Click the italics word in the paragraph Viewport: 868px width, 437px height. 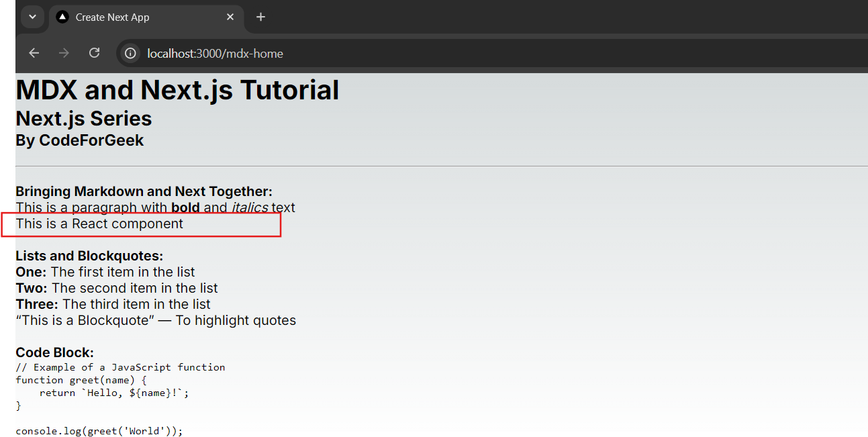(x=250, y=207)
